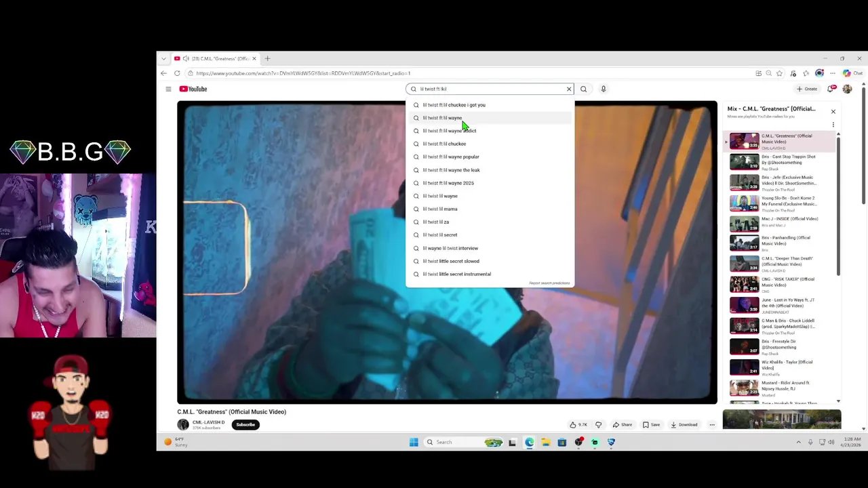
Task: Open Edge Settings and more menu
Action: [x=833, y=73]
